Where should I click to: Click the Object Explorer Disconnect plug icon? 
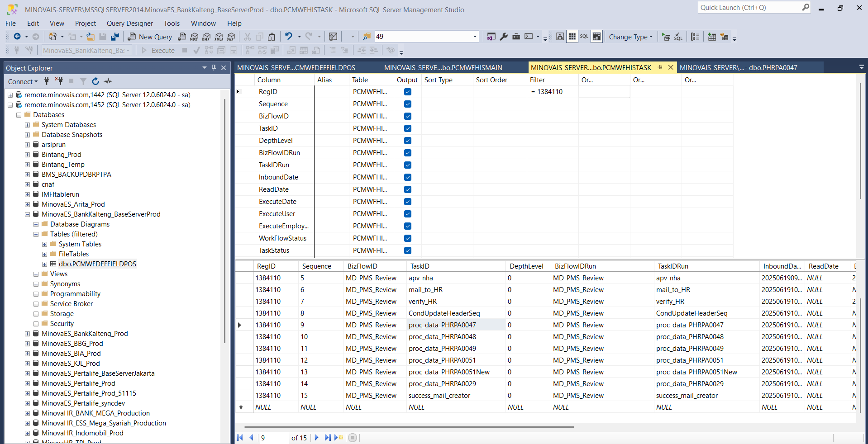coord(59,81)
